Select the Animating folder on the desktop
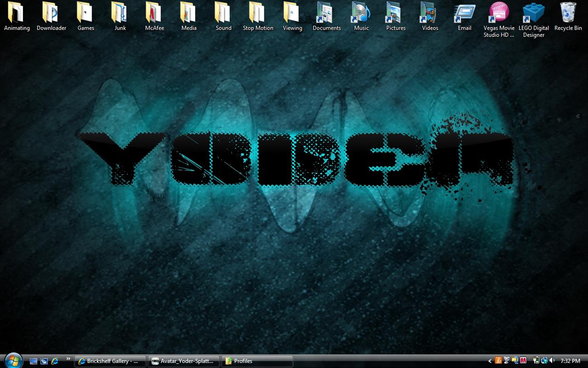Image resolution: width=588 pixels, height=368 pixels. tap(17, 17)
